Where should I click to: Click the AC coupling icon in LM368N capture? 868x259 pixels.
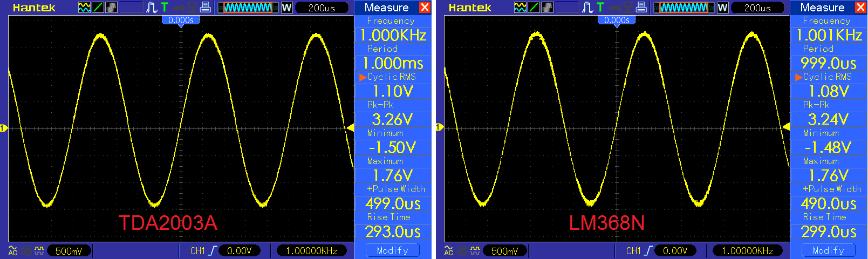click(449, 250)
